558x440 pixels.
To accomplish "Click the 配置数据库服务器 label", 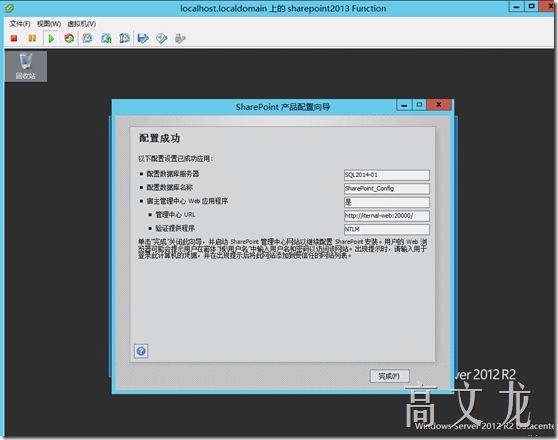I will pyautogui.click(x=173, y=174).
